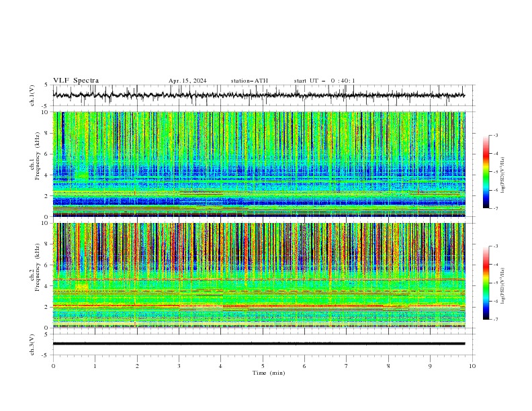532x411 pixels.
Task: Click the time axis tick label '5'
Action: (x=263, y=366)
